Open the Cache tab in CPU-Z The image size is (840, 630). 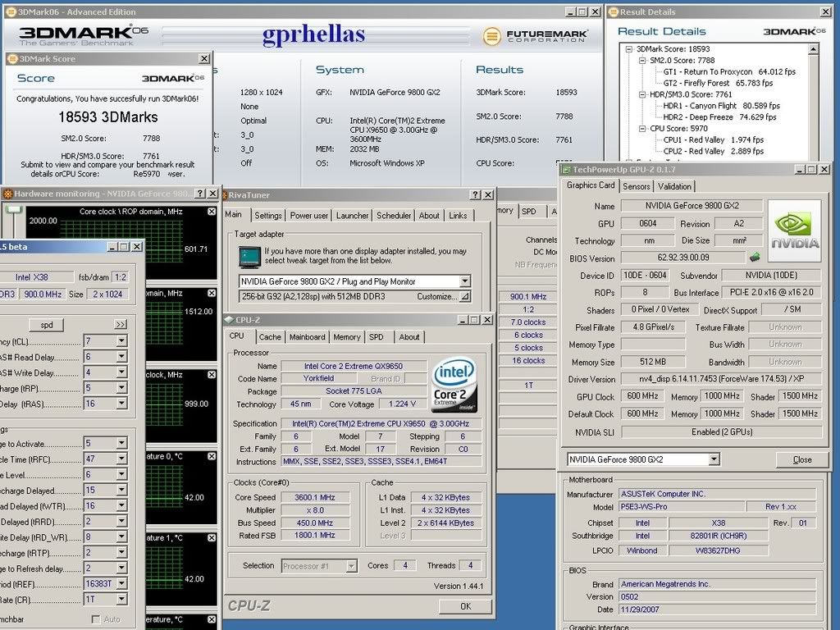(269, 337)
